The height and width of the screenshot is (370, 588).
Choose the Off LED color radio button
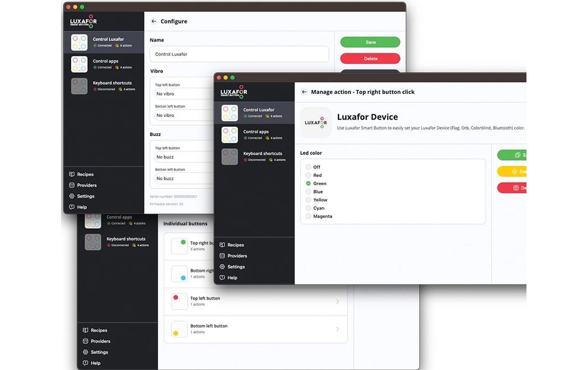(308, 167)
